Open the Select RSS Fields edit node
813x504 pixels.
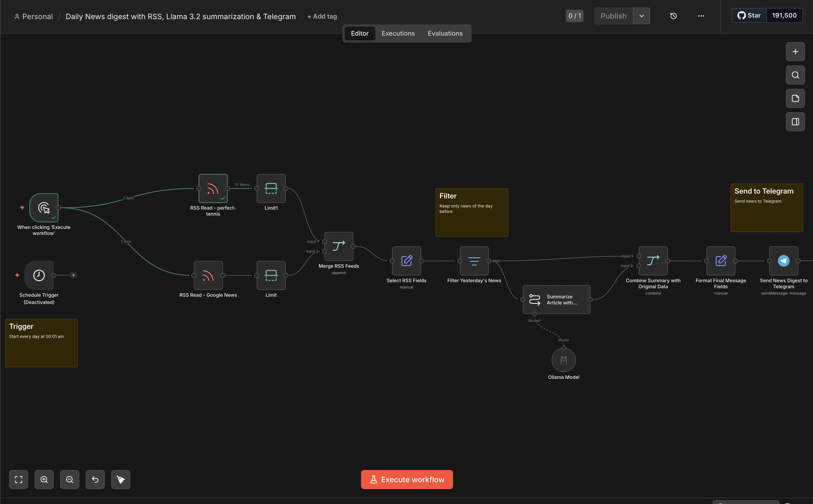[x=406, y=261]
